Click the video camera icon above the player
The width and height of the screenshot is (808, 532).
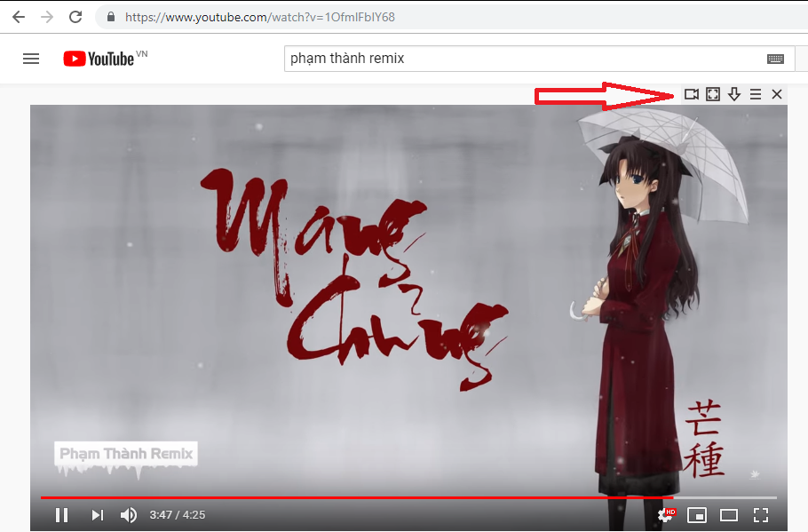(692, 94)
